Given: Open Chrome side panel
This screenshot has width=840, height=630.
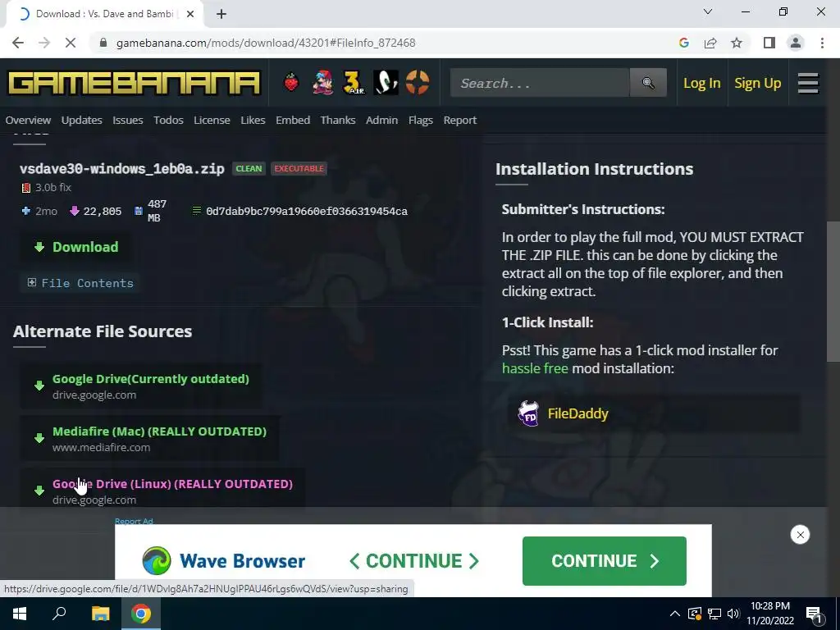Looking at the screenshot, I should pyautogui.click(x=769, y=43).
